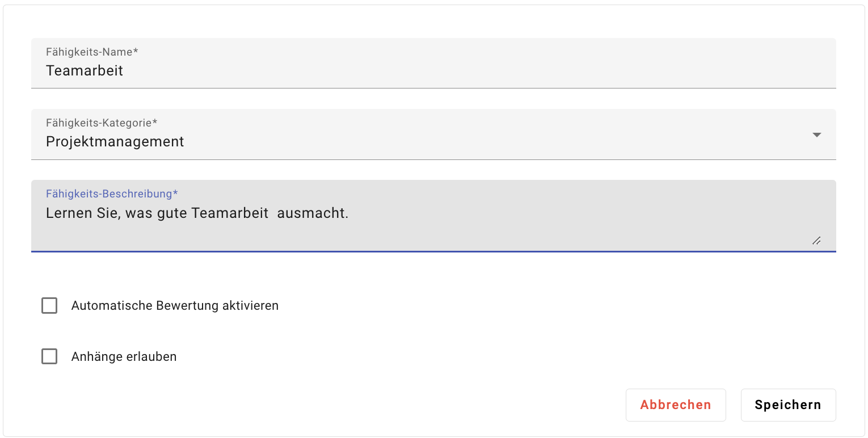The image size is (868, 438).
Task: Cancel with the Abbrechen button
Action: coord(675,405)
